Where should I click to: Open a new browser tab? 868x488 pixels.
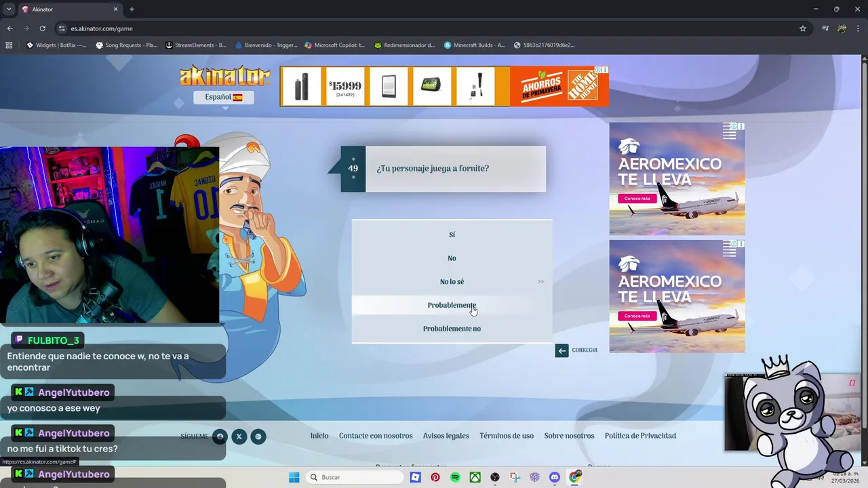(x=132, y=9)
